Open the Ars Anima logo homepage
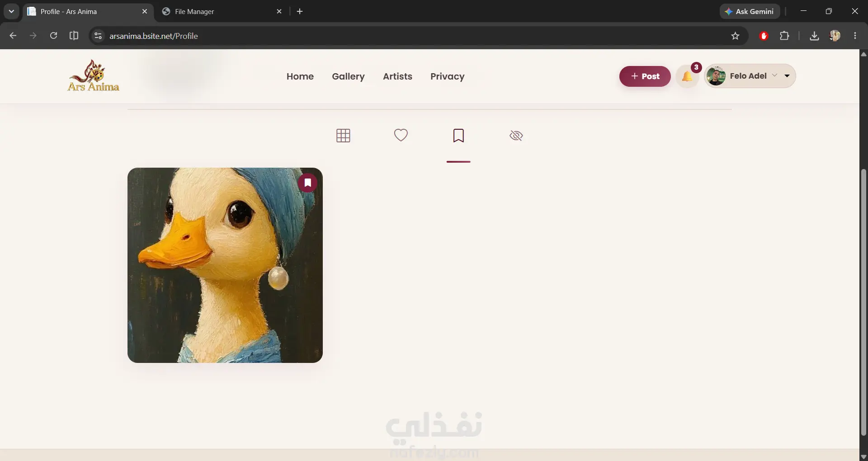 [x=93, y=76]
